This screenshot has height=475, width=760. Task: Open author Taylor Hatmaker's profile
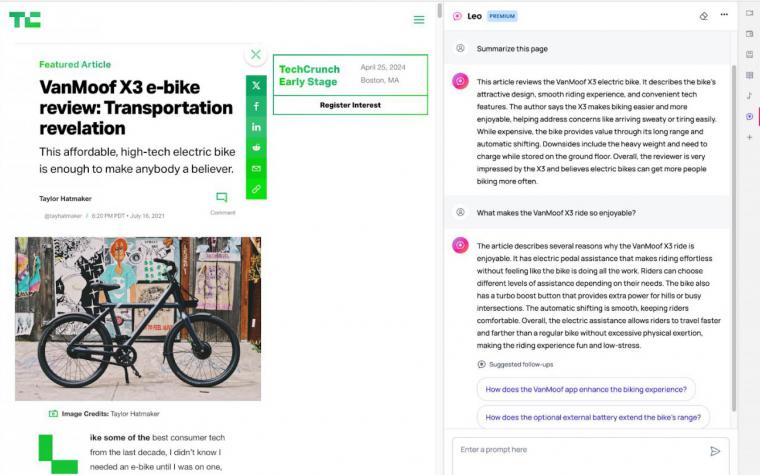coord(65,199)
